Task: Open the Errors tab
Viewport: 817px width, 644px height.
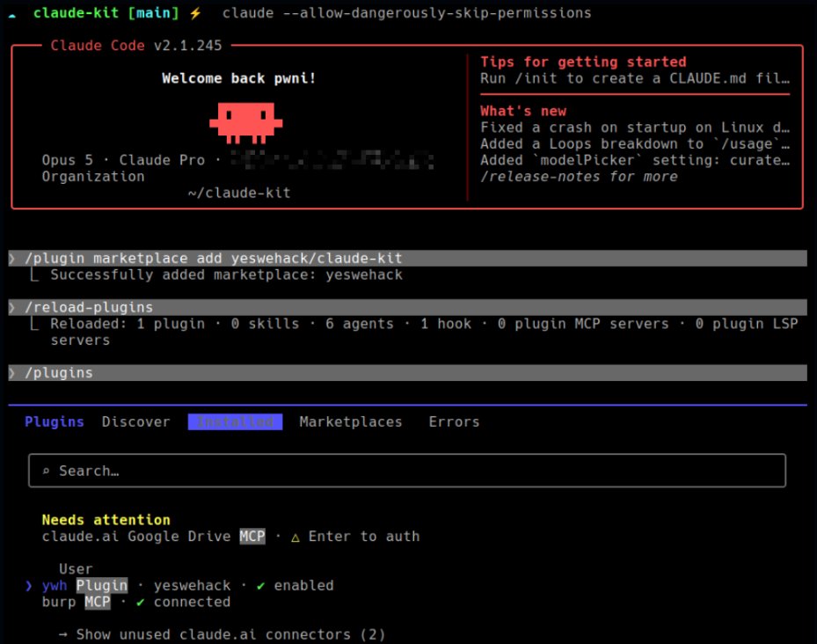Action: point(454,422)
